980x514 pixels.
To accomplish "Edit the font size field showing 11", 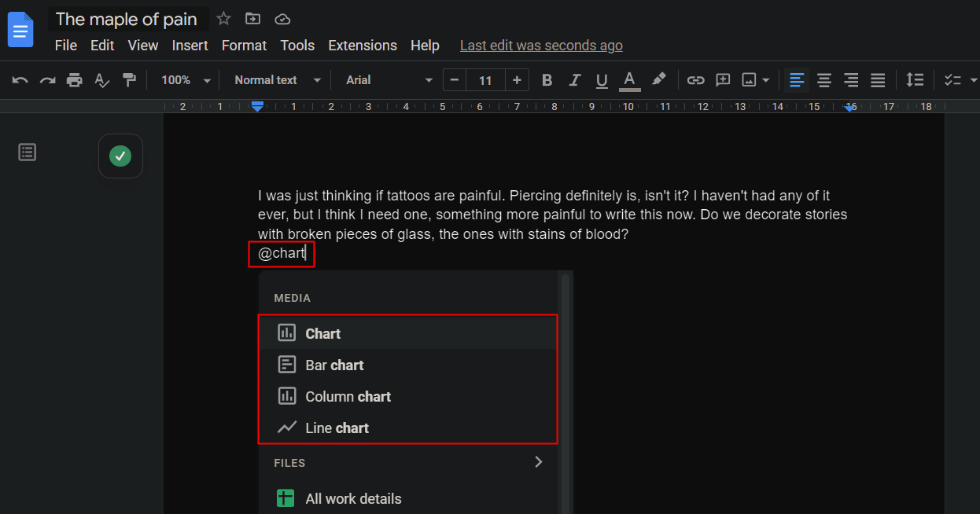I will click(x=485, y=80).
